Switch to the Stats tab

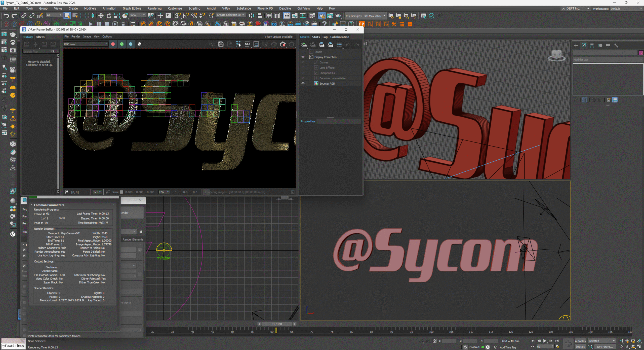point(316,37)
